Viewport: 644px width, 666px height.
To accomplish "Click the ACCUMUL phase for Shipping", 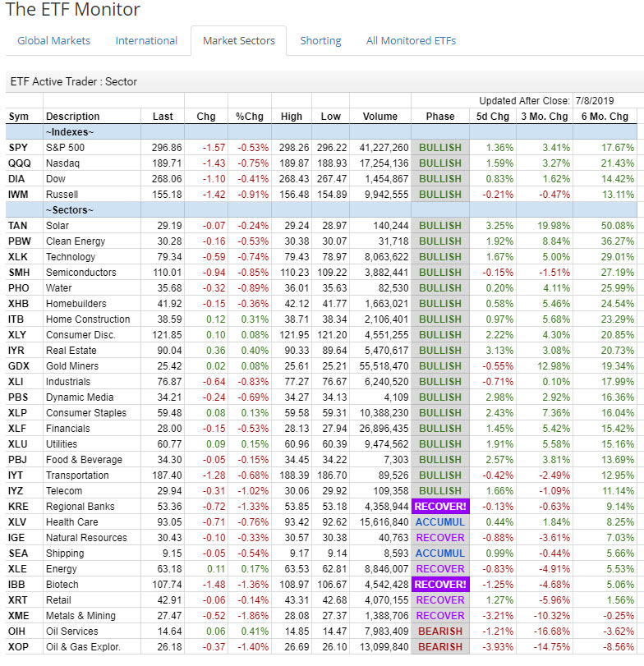I will (440, 553).
